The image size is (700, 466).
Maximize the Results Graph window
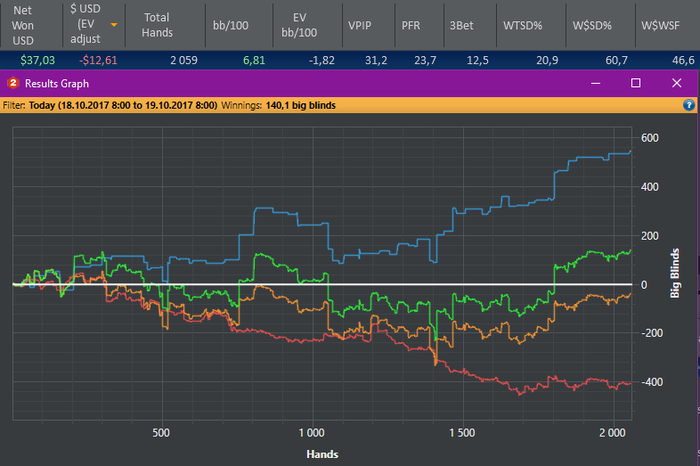636,83
